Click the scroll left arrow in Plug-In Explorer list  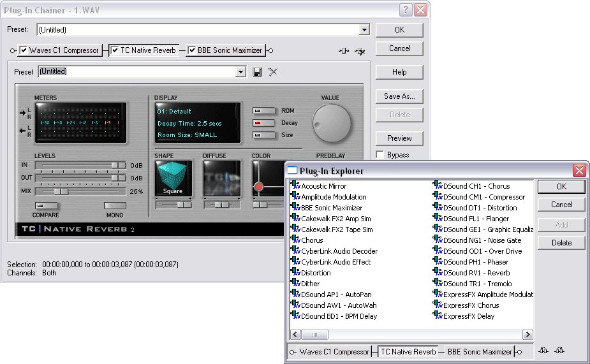[295, 334]
